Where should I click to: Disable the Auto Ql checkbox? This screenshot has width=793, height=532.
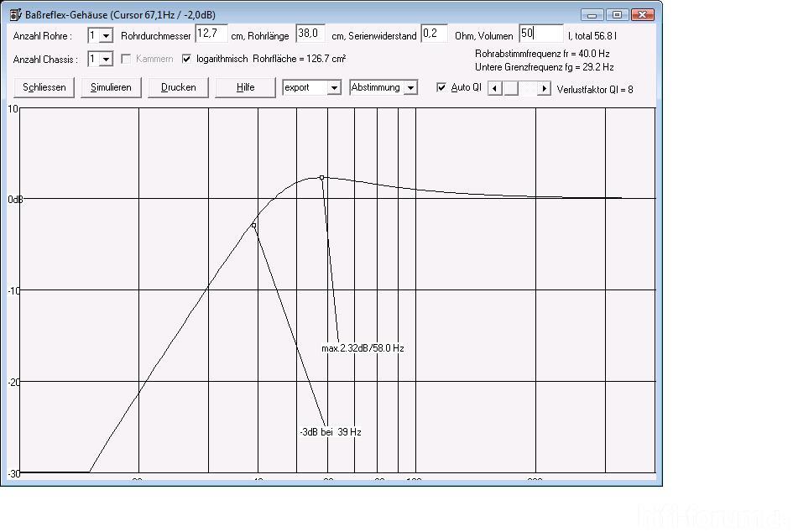[441, 87]
